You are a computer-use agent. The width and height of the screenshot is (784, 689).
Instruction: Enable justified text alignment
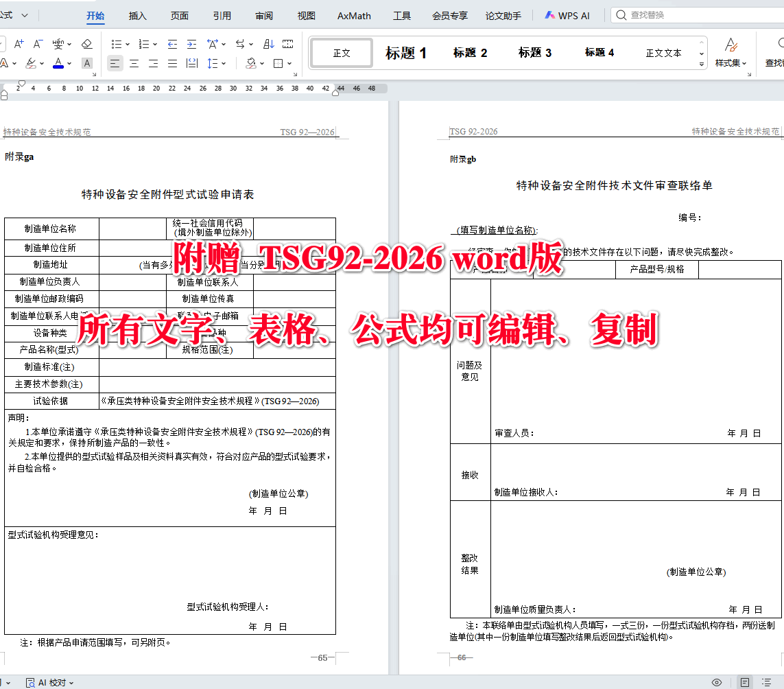pos(171,63)
